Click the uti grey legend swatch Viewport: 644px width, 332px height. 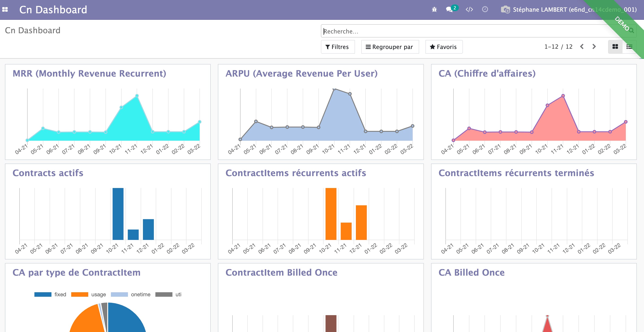[164, 294]
